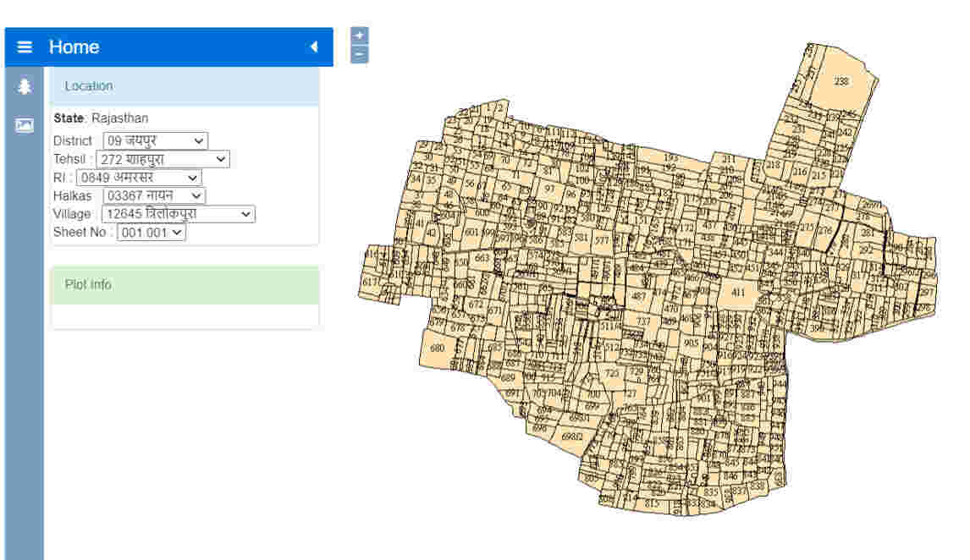Collapse the Home panel with the left arrow

coord(314,47)
